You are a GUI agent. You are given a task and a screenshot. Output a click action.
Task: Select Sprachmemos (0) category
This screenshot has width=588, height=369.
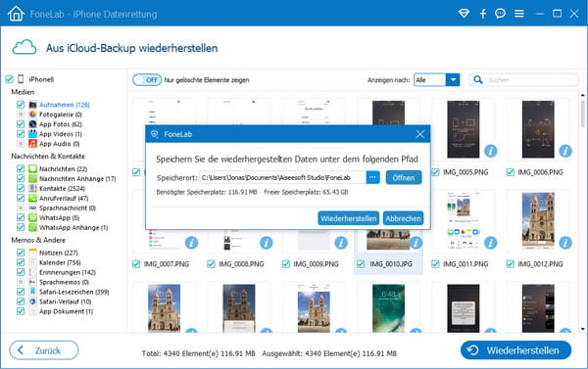tap(64, 282)
